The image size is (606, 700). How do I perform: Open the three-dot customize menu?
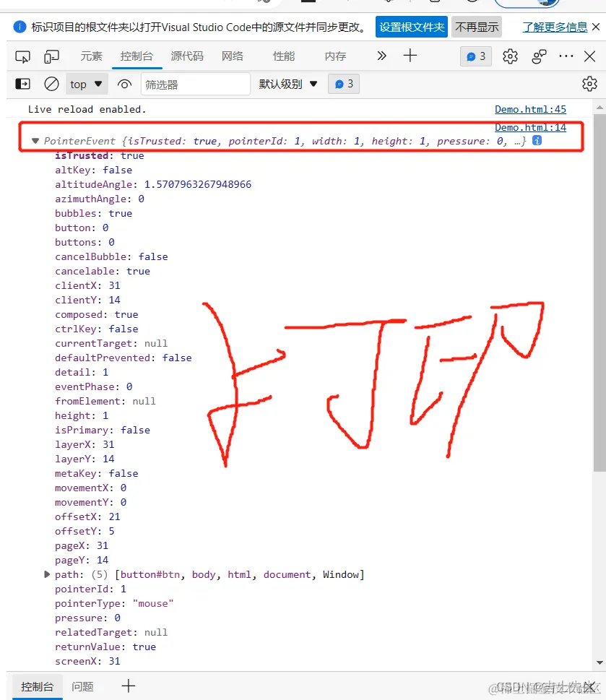point(566,56)
